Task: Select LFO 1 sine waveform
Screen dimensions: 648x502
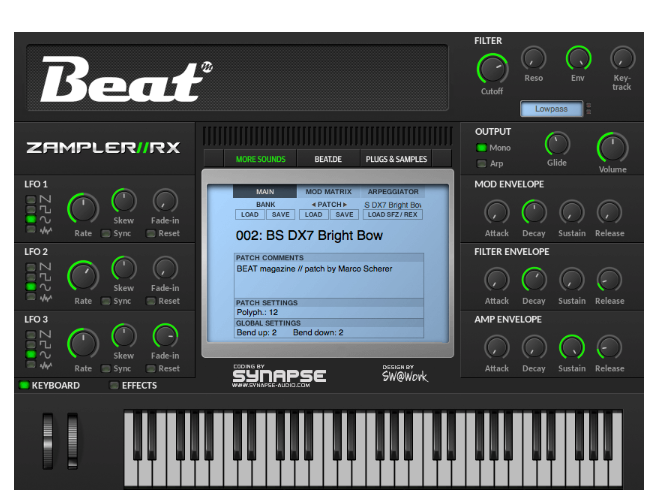Action: pyautogui.click(x=31, y=219)
